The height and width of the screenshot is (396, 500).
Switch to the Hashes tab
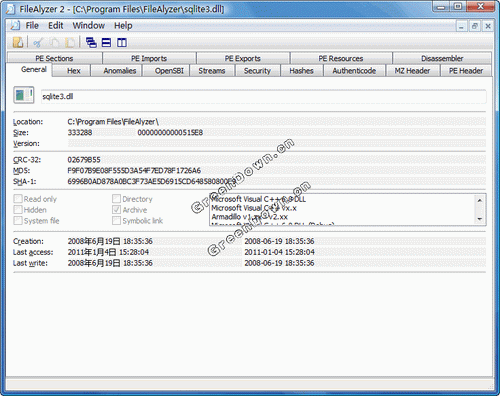point(301,71)
